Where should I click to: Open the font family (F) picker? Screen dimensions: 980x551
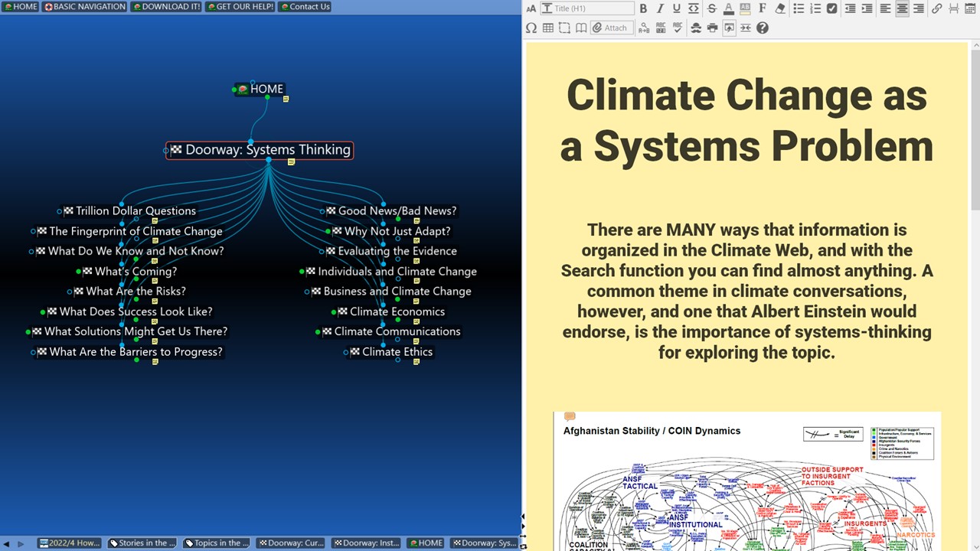click(763, 8)
